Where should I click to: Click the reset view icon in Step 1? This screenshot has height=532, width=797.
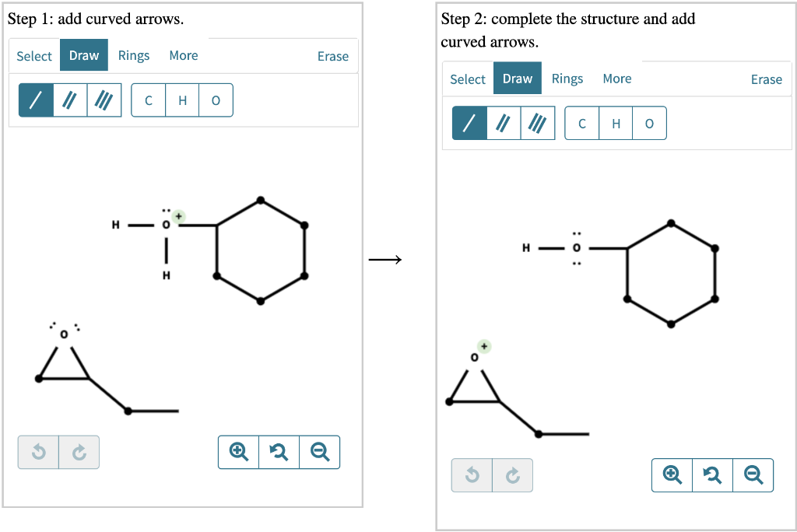pos(279,452)
